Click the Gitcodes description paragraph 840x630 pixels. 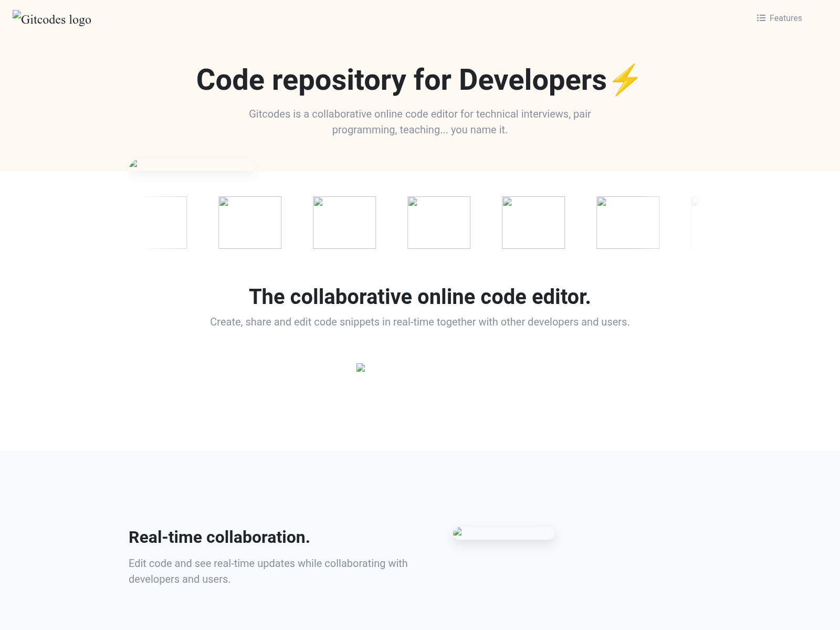click(x=420, y=122)
